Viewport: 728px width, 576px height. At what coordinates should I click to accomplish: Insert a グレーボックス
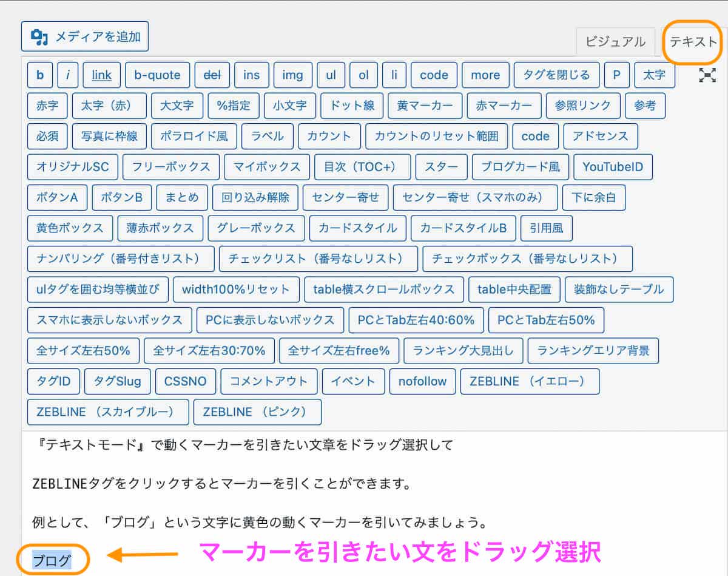click(x=256, y=228)
